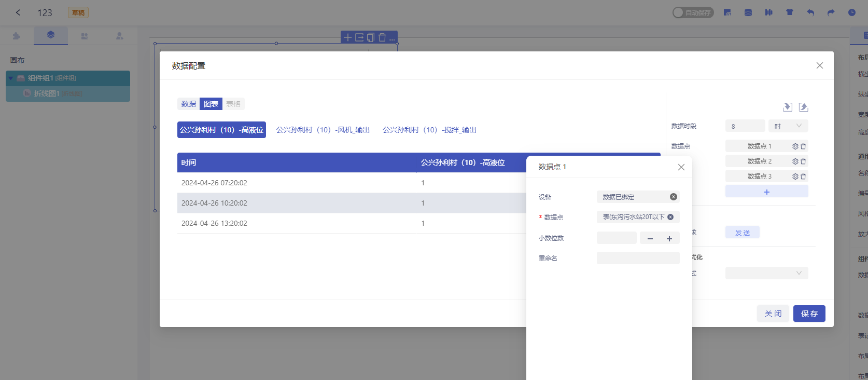The image size is (868, 380).
Task: Click the export config icon in dialog
Action: pyautogui.click(x=803, y=107)
